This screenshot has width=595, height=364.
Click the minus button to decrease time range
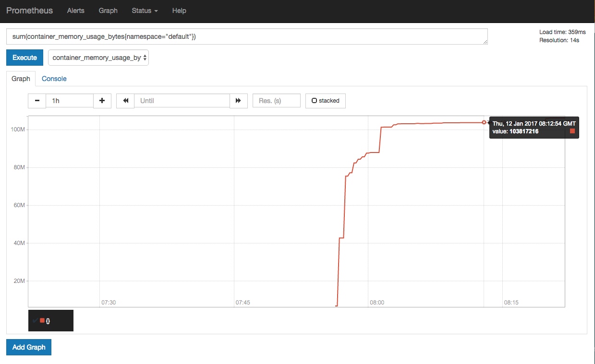[x=37, y=101]
